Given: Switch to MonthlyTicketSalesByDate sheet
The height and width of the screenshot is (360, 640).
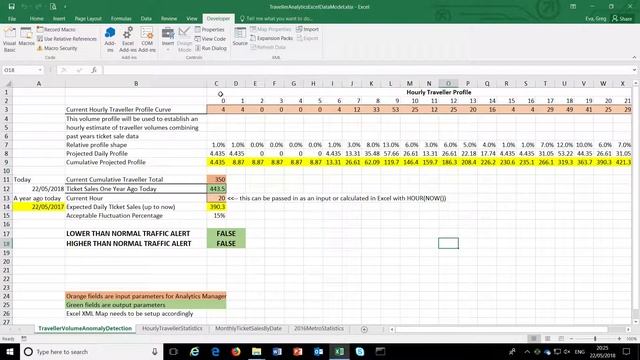Looking at the screenshot, I should pos(248,328).
